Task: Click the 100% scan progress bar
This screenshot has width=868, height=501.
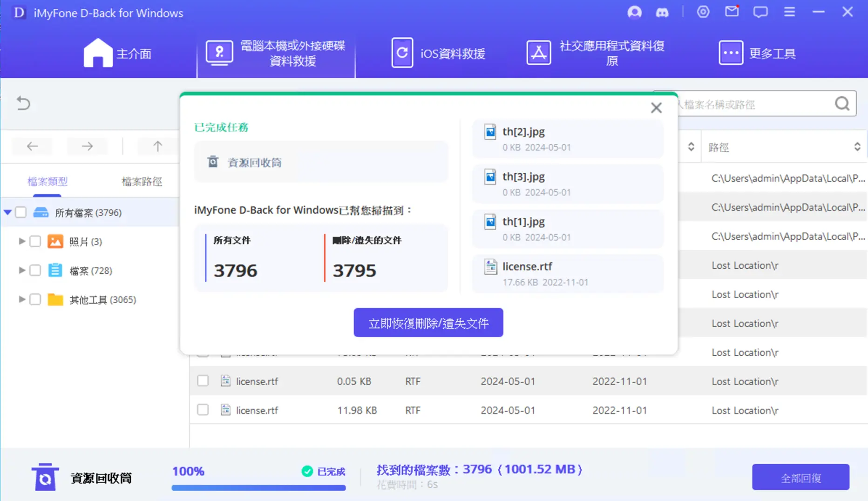Action: [258, 487]
